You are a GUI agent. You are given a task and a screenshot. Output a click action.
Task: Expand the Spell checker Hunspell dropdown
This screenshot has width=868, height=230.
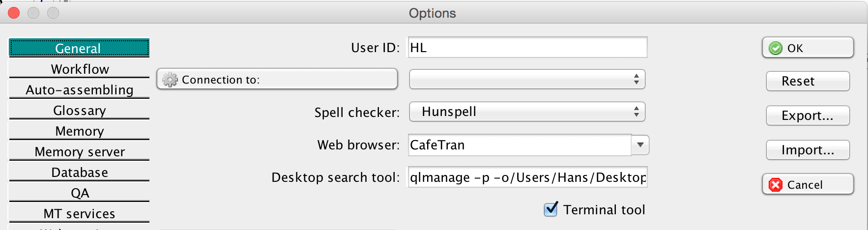[527, 112]
